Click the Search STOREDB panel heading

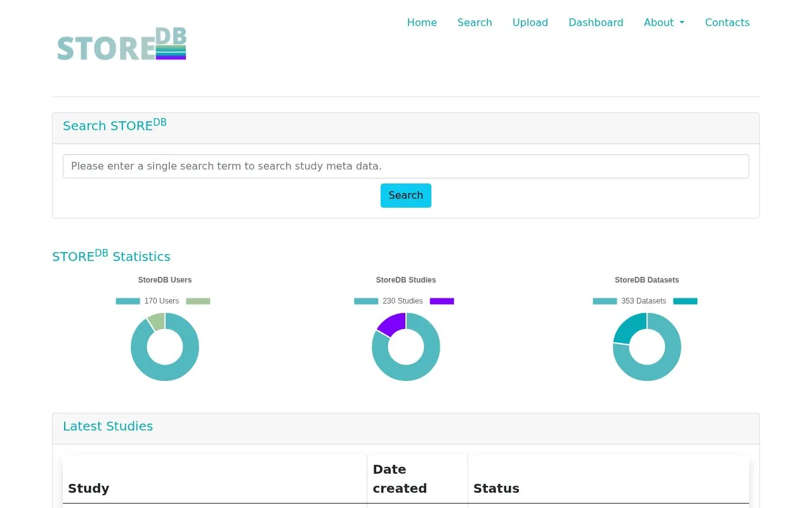coord(115,124)
